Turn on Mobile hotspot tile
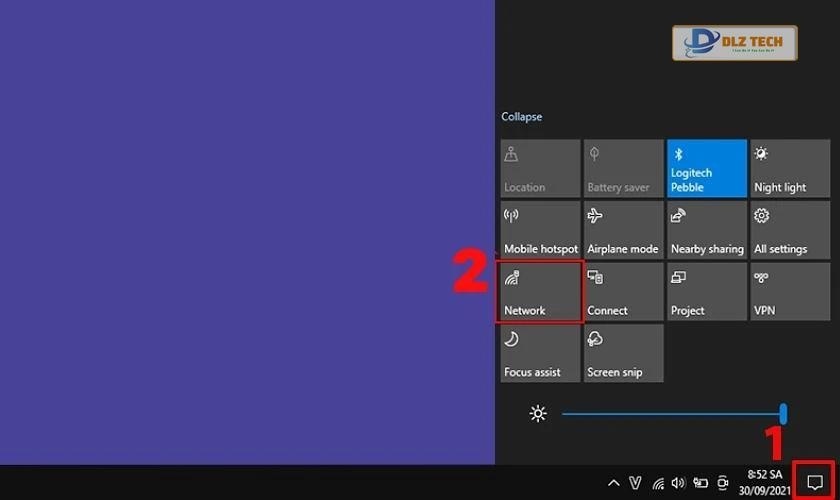Image resolution: width=840 pixels, height=500 pixels. pos(540,230)
